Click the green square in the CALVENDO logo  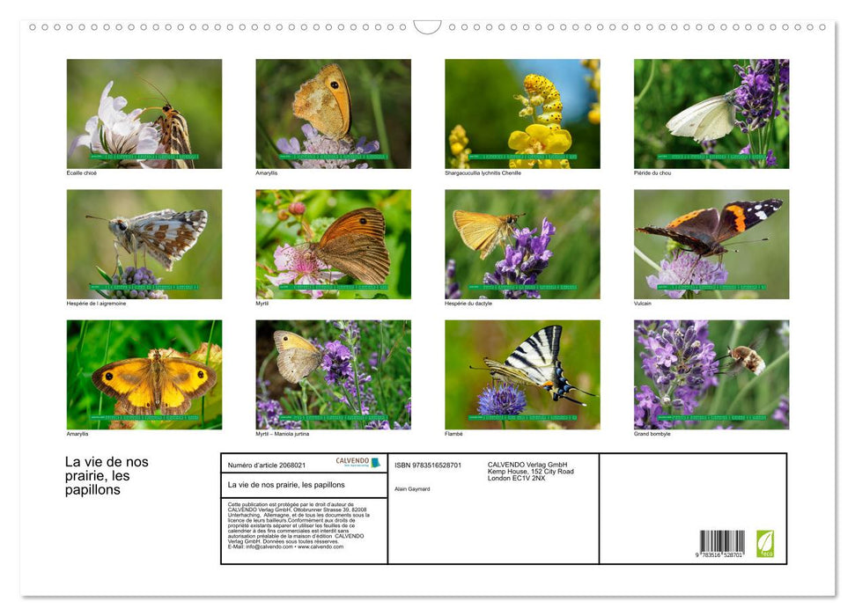[374, 464]
